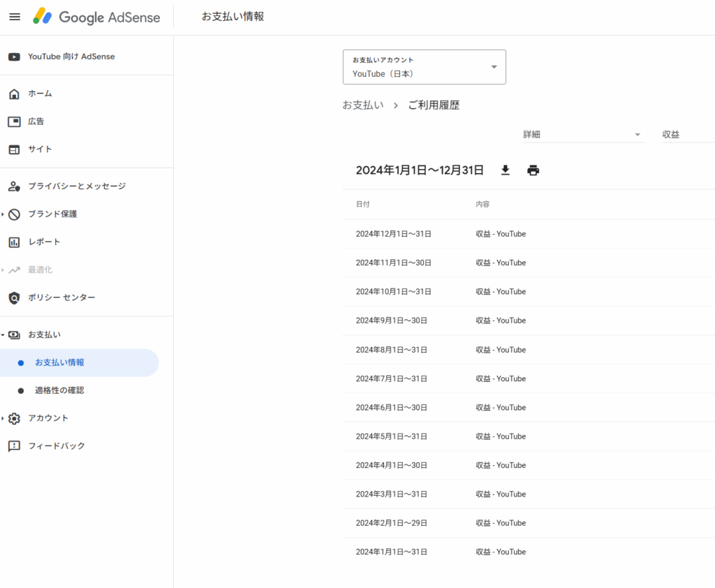The image size is (715, 588).
Task: Download the 2024 transaction history
Action: [x=506, y=170]
